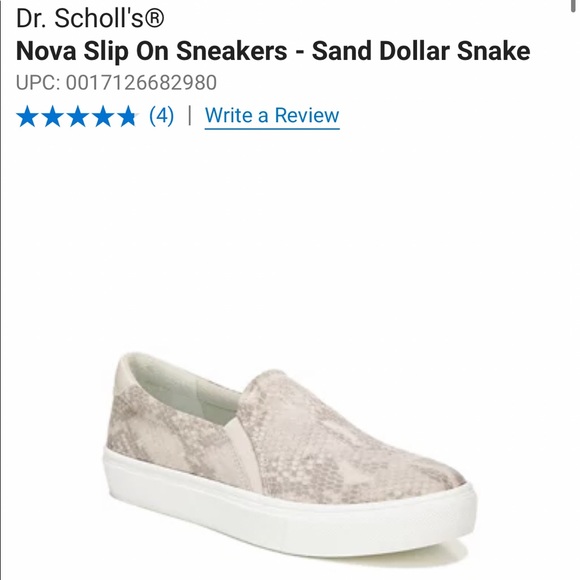Select the third rating star
This screenshot has height=580, width=580.
pos(78,116)
